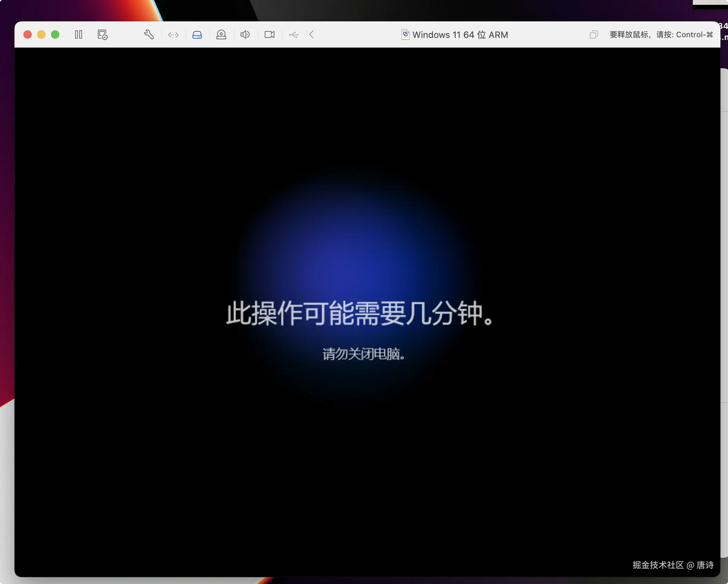
Task: Click the blue hard disk icon
Action: click(x=197, y=34)
